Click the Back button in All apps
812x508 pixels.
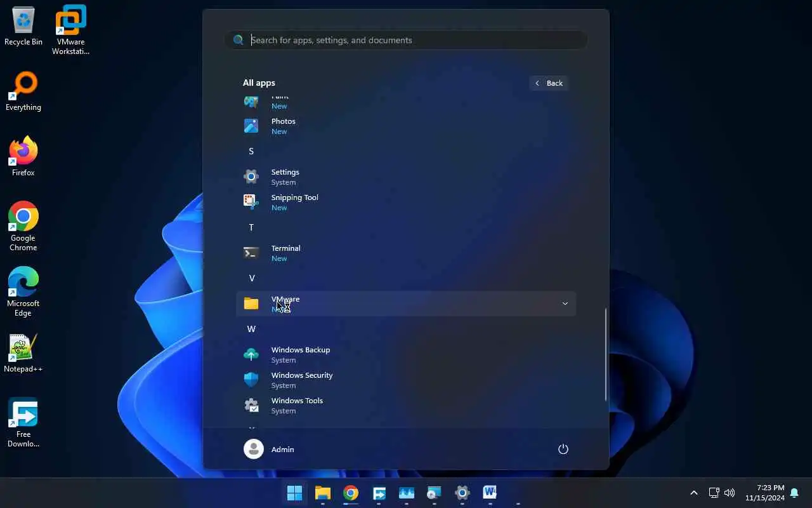click(549, 83)
